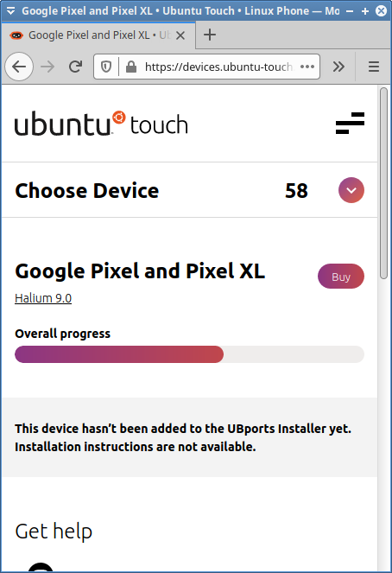
Task: Show more toolbar tools chevron
Action: [338, 67]
